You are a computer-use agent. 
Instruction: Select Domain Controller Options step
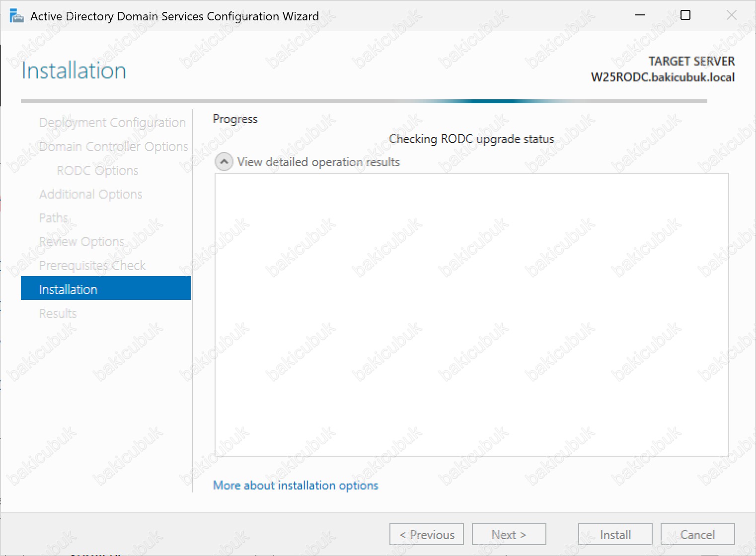pos(113,146)
